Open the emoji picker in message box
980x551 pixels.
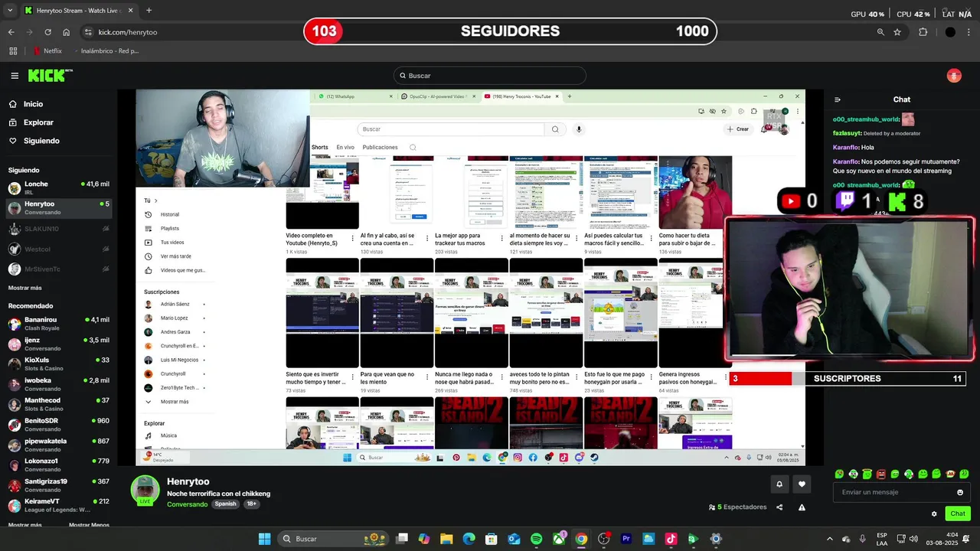click(960, 492)
